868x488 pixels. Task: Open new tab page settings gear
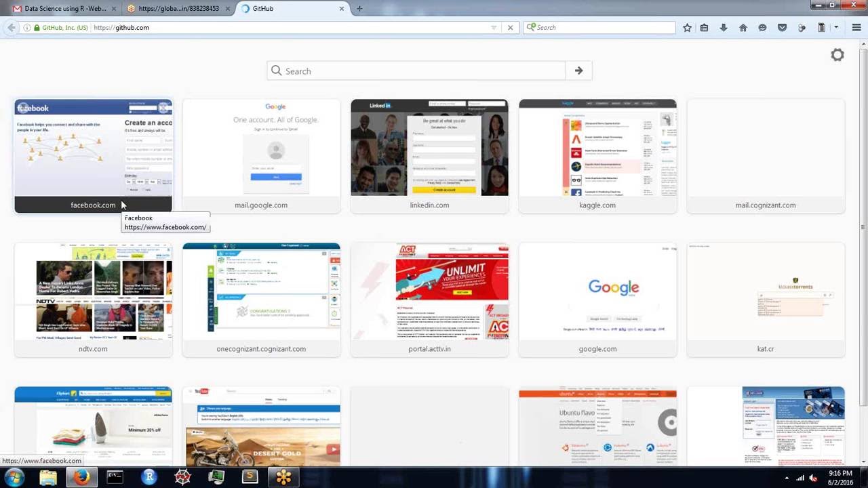coord(837,55)
